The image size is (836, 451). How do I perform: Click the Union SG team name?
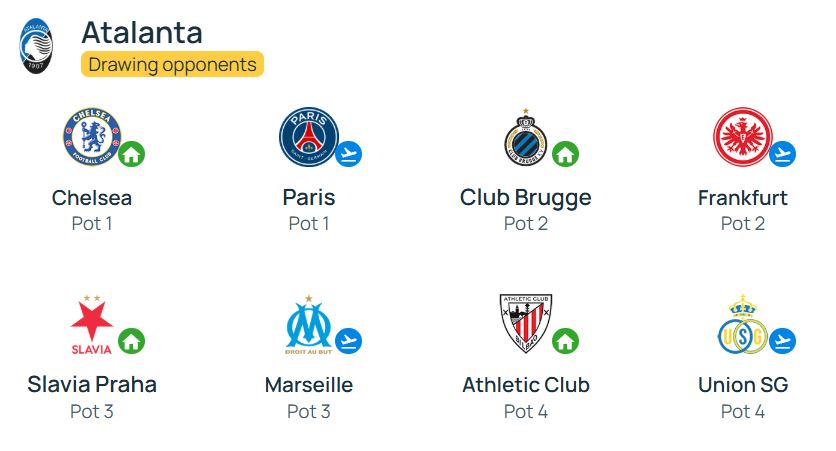[x=743, y=385]
